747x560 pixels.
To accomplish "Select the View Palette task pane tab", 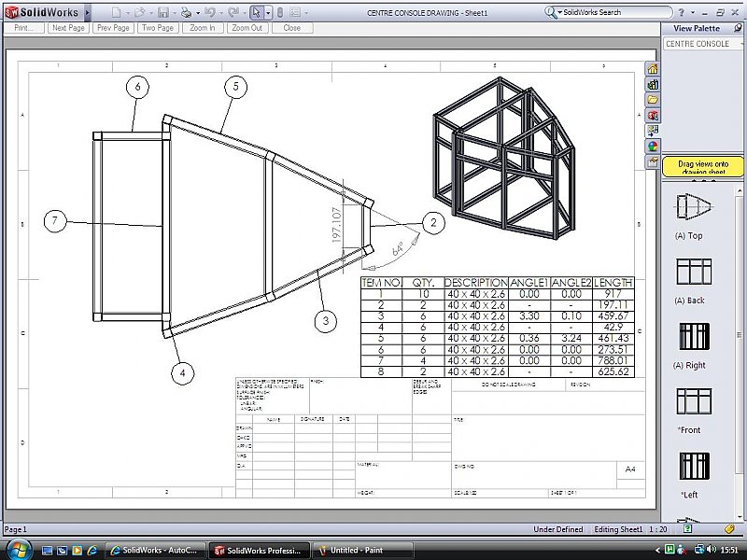I will point(653,131).
